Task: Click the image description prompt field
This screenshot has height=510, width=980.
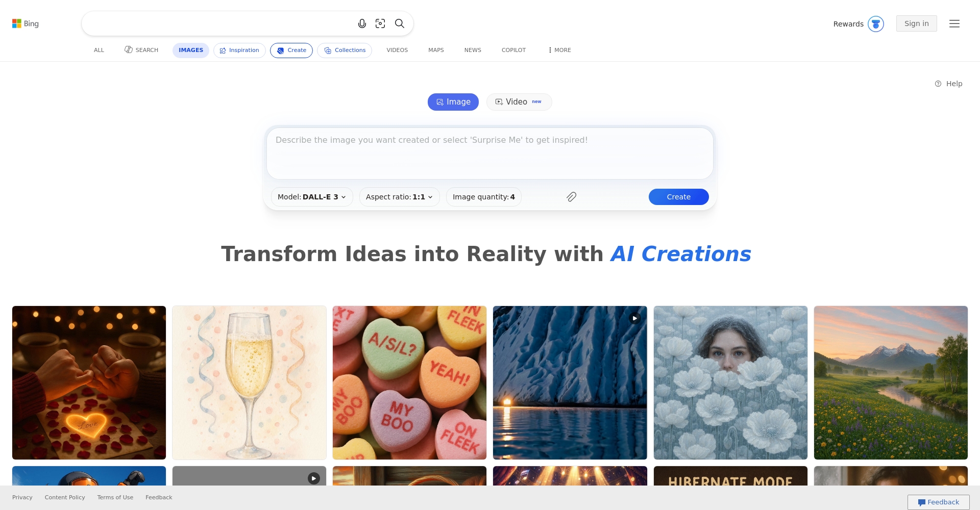Action: [490, 153]
